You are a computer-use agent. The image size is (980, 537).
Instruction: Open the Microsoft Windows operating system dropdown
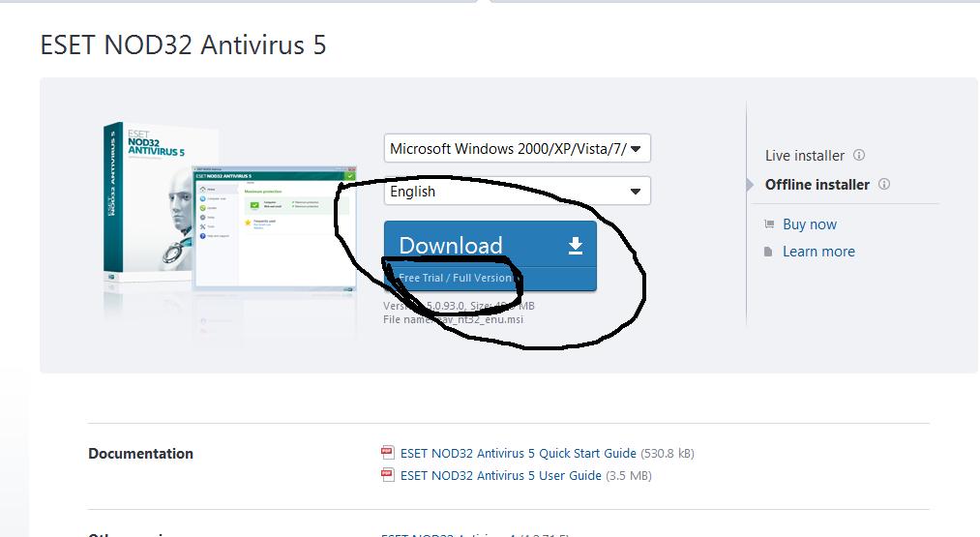pyautogui.click(x=517, y=149)
